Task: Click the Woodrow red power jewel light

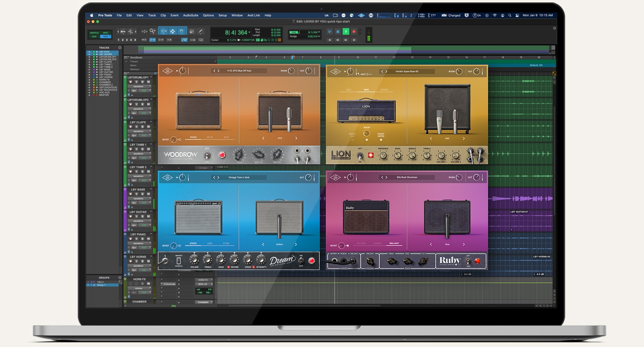Action: pyautogui.click(x=222, y=155)
